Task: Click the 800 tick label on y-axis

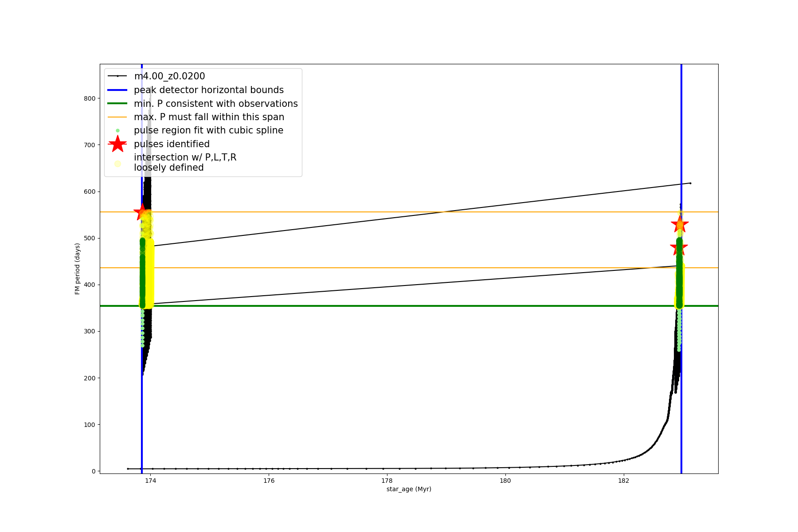Action: tap(90, 98)
